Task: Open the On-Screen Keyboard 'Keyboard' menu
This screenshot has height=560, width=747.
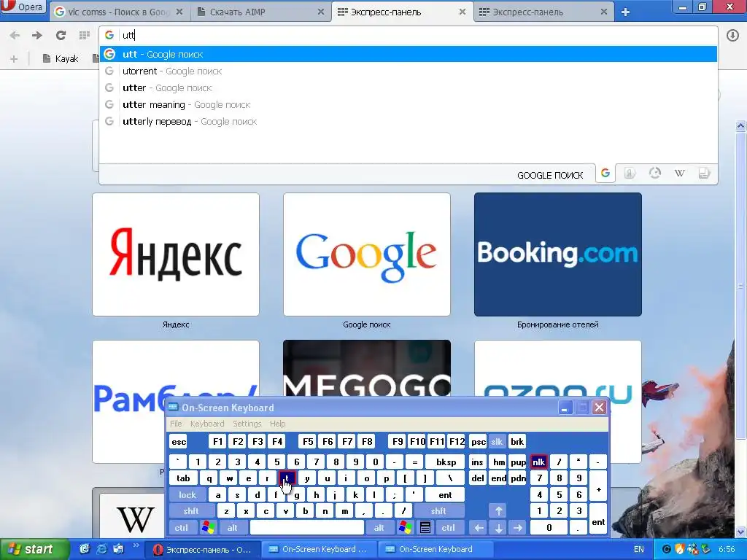Action: 207,424
